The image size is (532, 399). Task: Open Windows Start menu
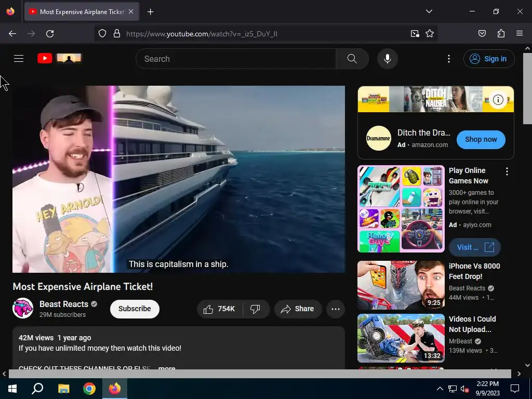(12, 389)
